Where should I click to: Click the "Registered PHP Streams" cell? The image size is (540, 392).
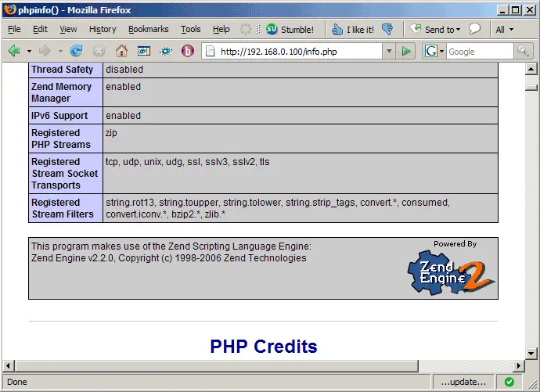point(66,138)
